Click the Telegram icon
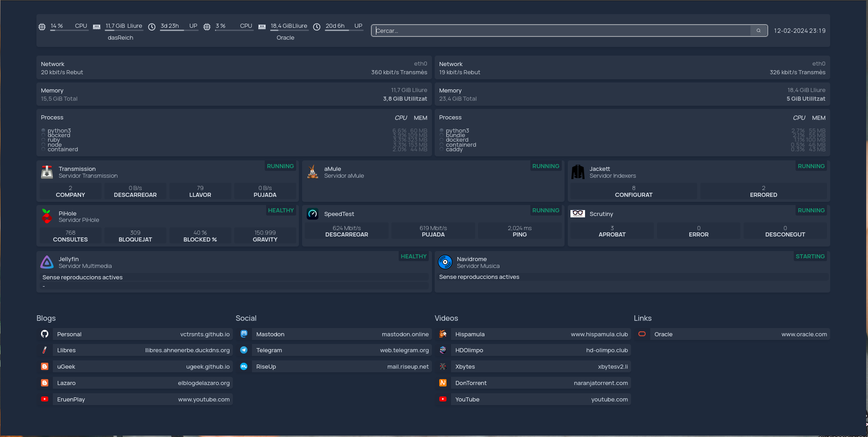Screen dimensions: 868x437 click(x=244, y=350)
